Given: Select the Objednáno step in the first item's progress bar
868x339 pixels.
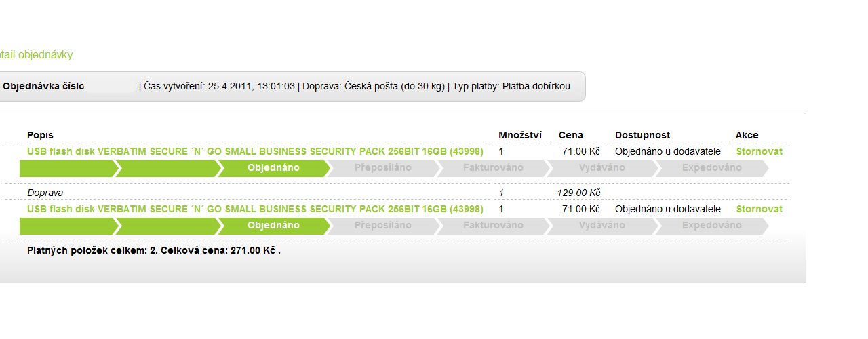Looking at the screenshot, I should [x=273, y=168].
